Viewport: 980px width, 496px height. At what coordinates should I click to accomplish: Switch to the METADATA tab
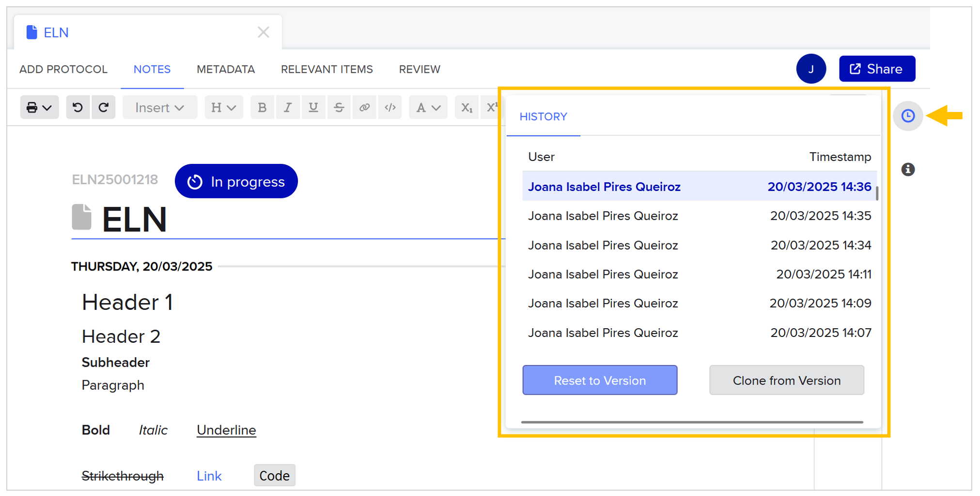pyautogui.click(x=226, y=69)
